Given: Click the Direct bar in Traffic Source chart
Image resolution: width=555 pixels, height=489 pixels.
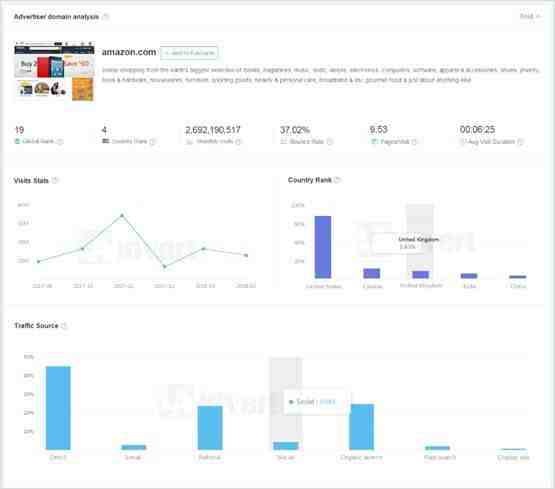Looking at the screenshot, I should 58,408.
